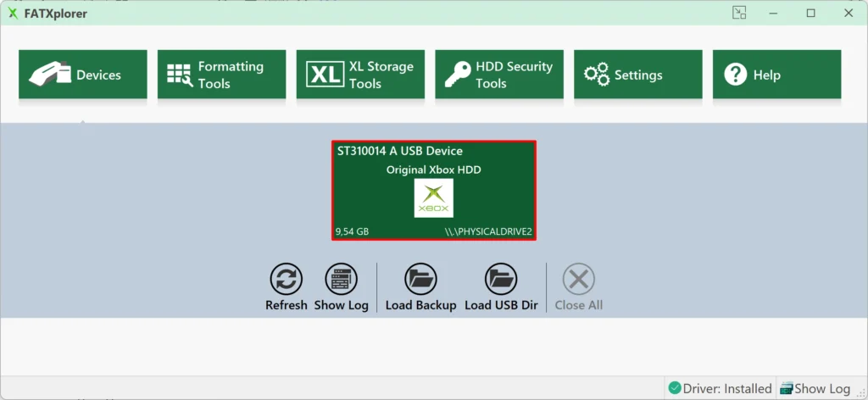Click the FATXplorer app logo icon
Image resolution: width=868 pixels, height=400 pixels.
tap(13, 14)
